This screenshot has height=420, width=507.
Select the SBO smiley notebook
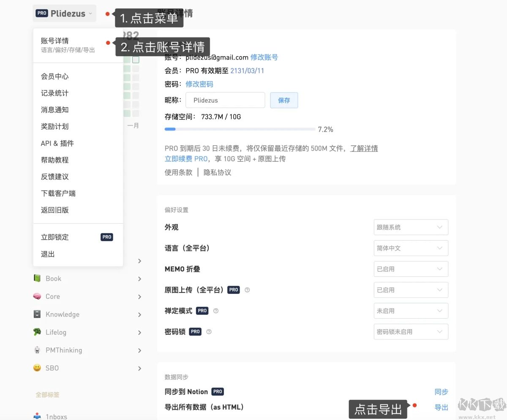51,368
